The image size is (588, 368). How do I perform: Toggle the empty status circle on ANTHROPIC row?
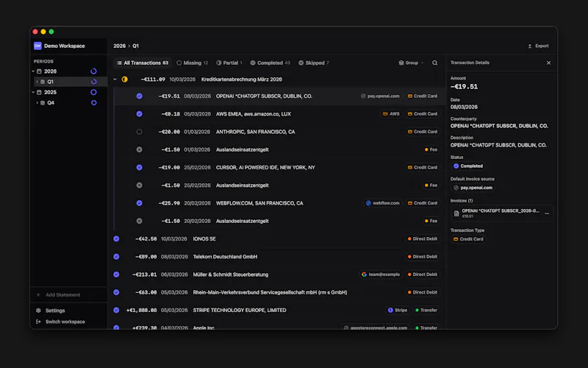click(139, 132)
